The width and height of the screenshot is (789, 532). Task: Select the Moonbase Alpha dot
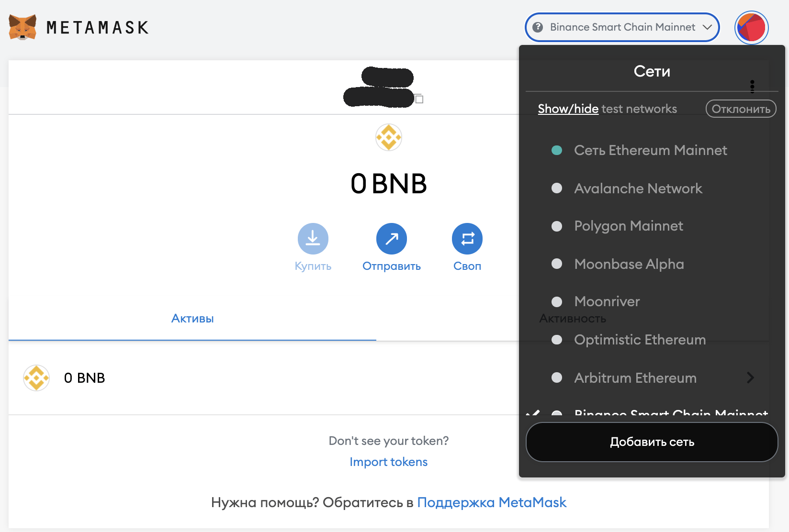(557, 264)
